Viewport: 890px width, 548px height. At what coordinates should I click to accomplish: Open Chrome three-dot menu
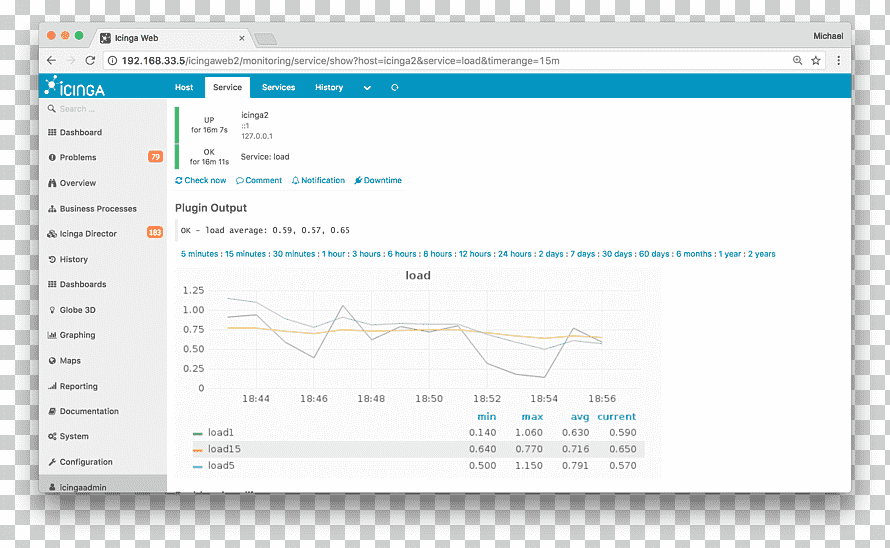click(838, 60)
